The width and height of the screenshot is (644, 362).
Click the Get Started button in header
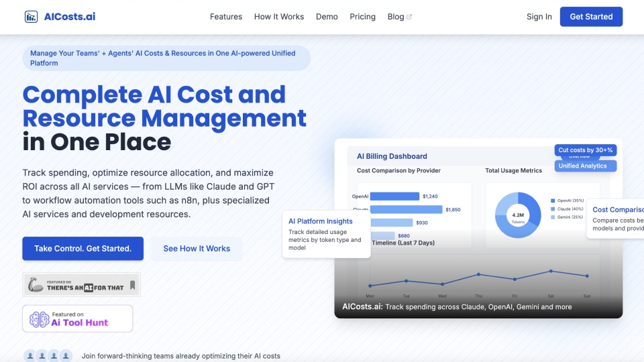pyautogui.click(x=591, y=17)
